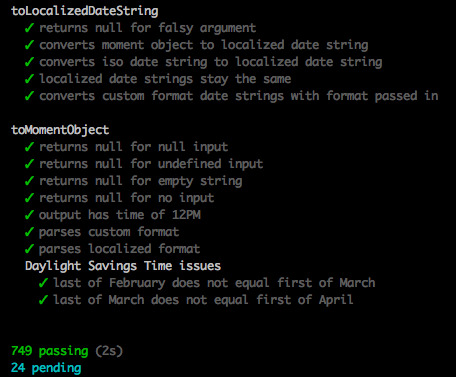Click checkmark beside 'returns null for empty string'
456x377 pixels.
point(29,181)
